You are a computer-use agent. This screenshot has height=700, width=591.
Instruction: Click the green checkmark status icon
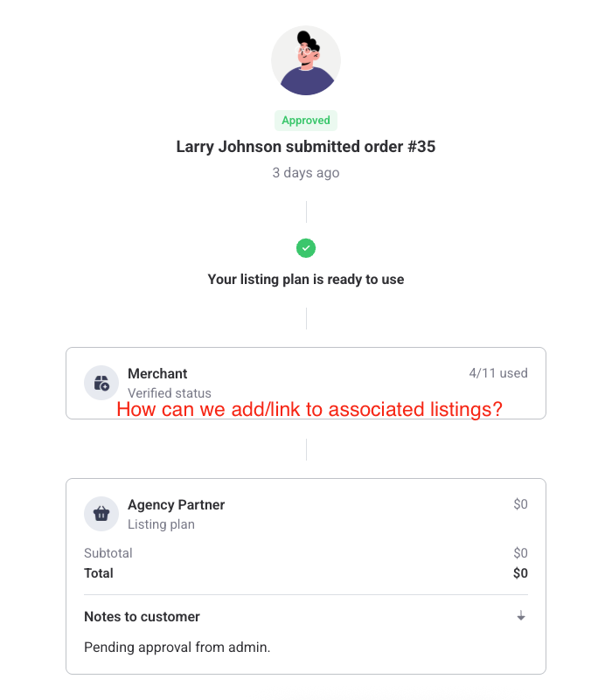tap(306, 248)
